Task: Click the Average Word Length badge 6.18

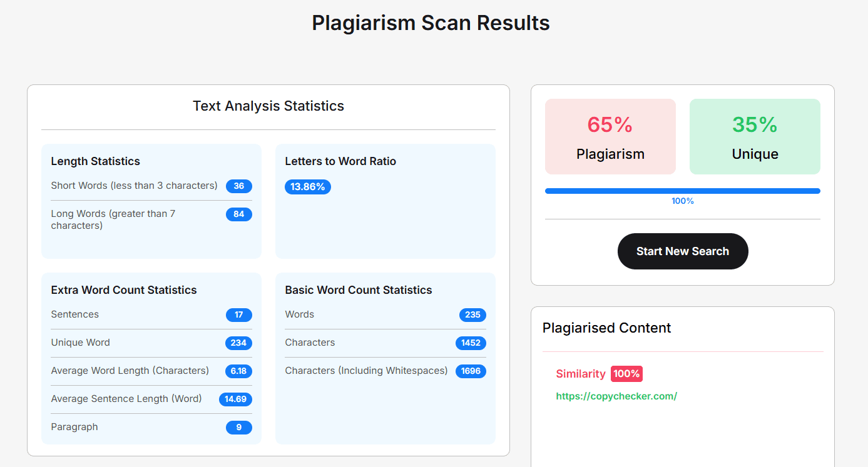Action: click(x=238, y=371)
